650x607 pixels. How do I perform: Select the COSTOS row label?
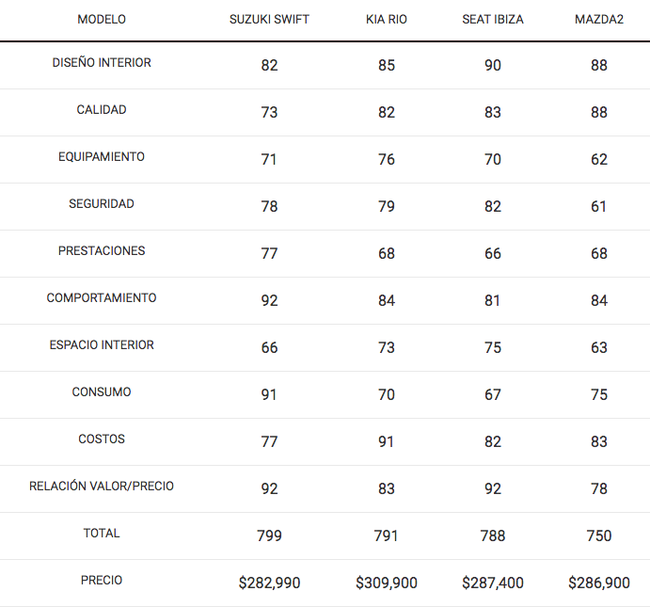[102, 439]
